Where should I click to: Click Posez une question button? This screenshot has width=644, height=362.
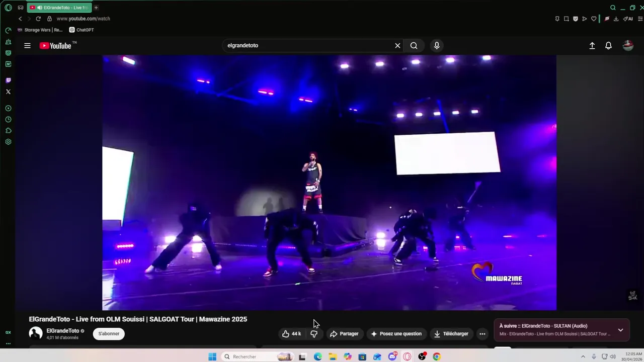pyautogui.click(x=396, y=334)
